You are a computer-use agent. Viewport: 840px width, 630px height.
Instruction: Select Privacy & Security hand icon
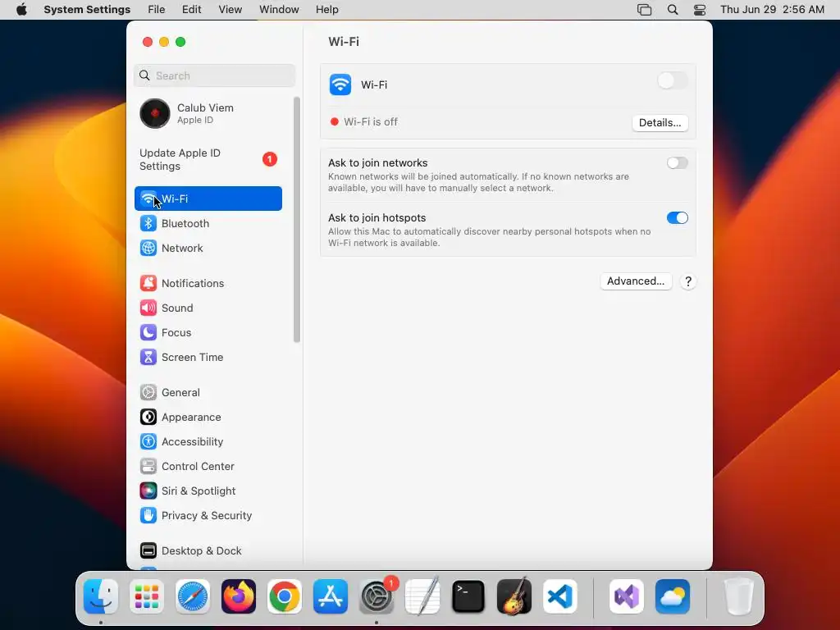point(148,516)
